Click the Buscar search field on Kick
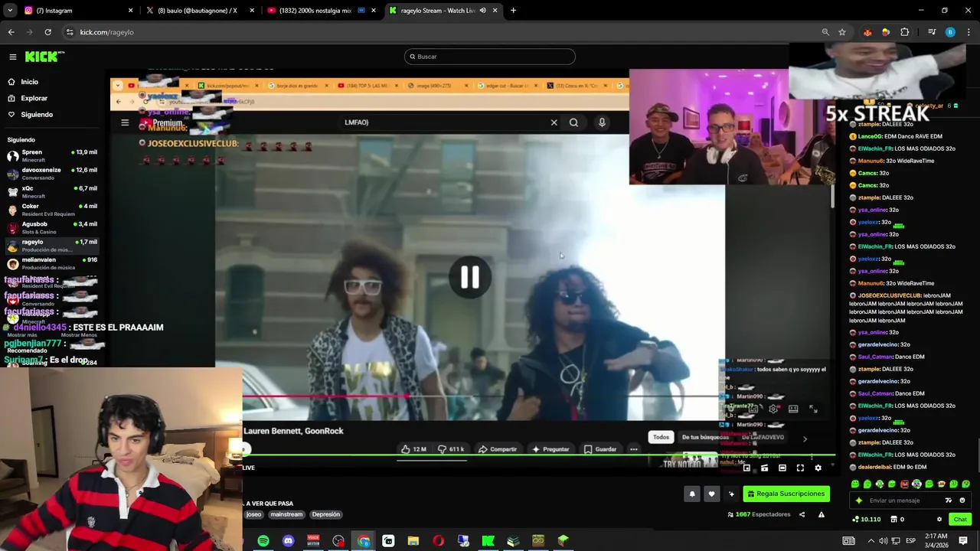Screen dimensions: 980x551 click(x=489, y=57)
